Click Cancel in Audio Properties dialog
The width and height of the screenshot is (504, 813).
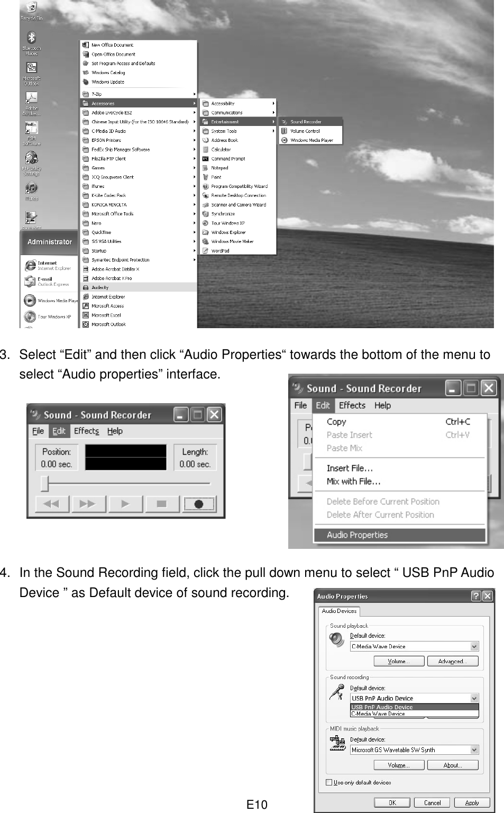click(432, 802)
